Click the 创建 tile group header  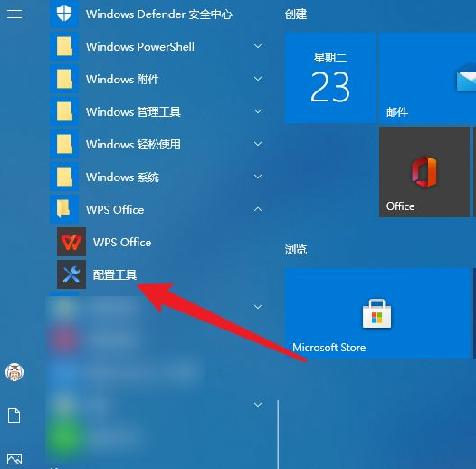point(296,14)
